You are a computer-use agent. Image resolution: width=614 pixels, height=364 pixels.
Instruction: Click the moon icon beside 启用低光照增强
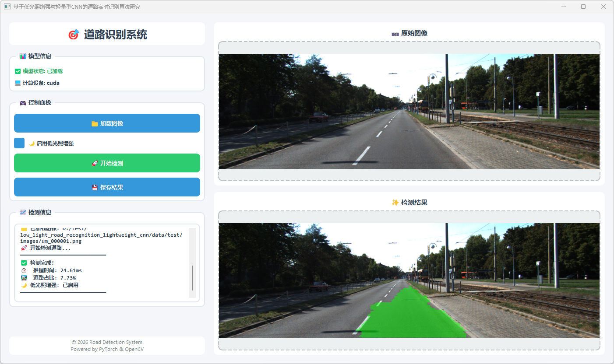32,143
